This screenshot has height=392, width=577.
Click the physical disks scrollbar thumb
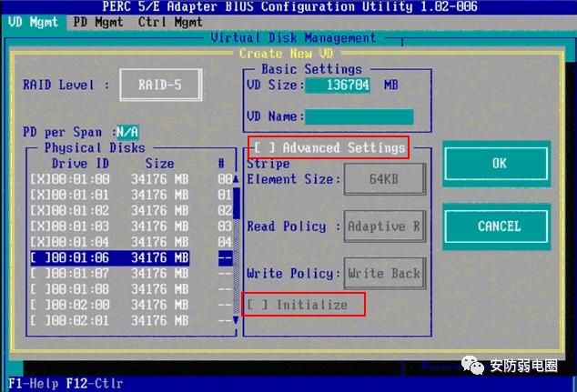[x=237, y=203]
